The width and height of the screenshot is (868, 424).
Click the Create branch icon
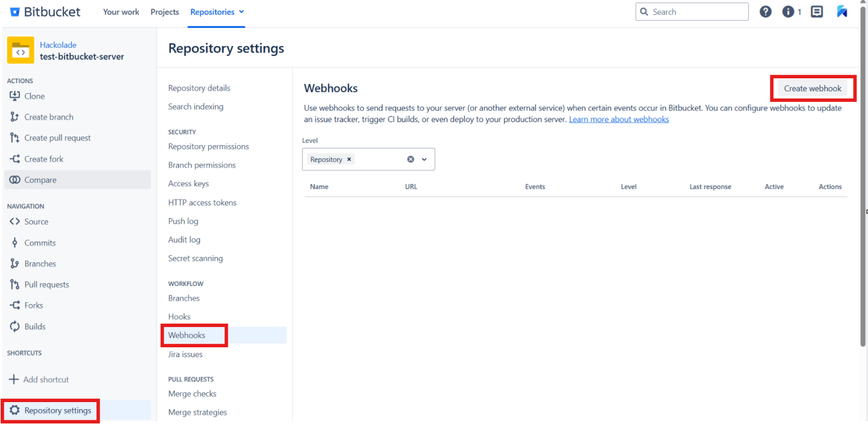(15, 117)
